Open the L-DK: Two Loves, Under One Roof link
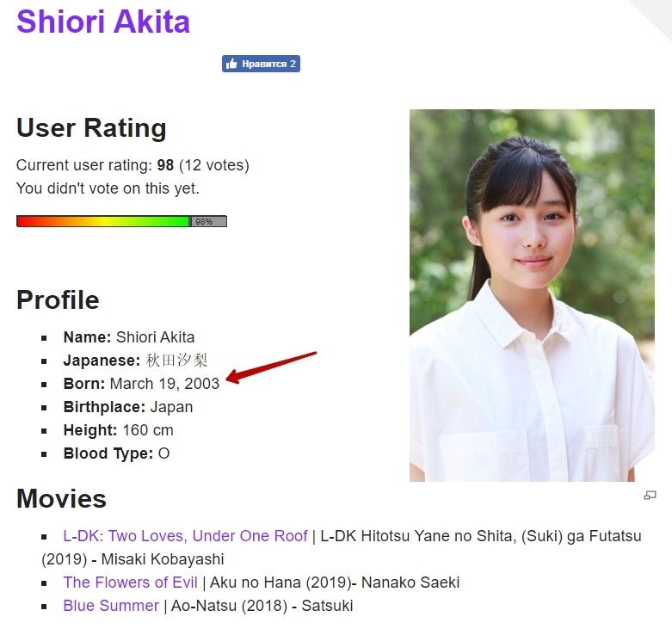 (185, 536)
